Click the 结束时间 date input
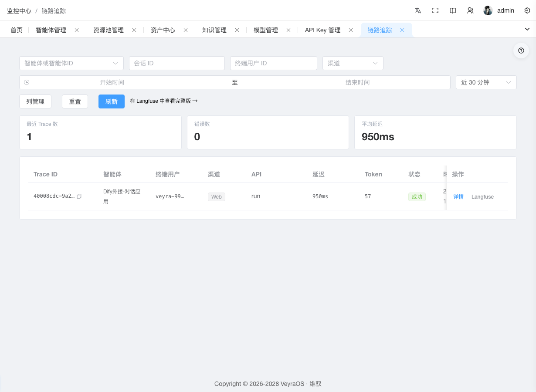Image resolution: width=536 pixels, height=392 pixels. point(358,82)
